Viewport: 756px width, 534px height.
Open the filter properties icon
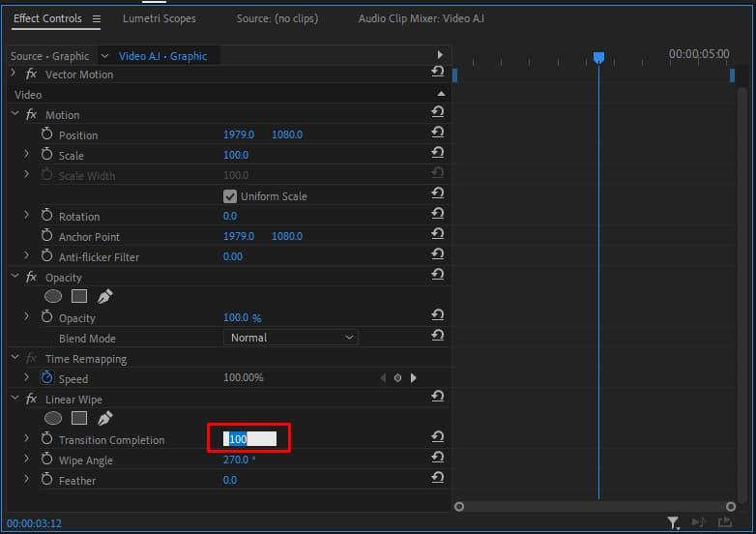point(673,523)
